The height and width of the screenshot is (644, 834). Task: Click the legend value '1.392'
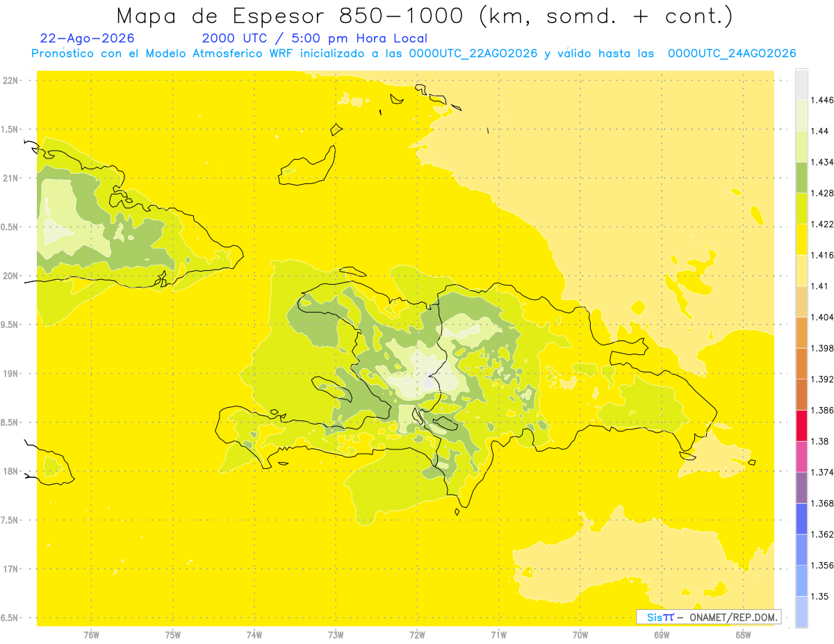822,379
